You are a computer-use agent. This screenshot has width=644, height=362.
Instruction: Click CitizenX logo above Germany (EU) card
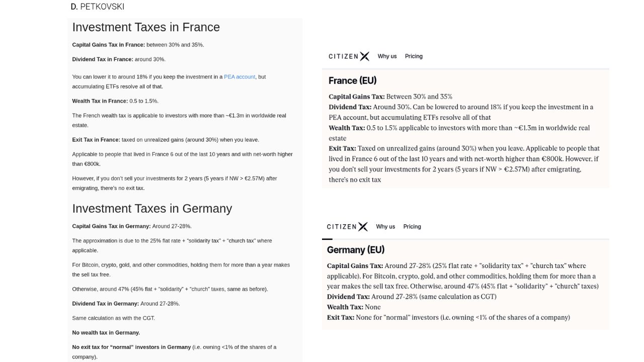click(347, 227)
